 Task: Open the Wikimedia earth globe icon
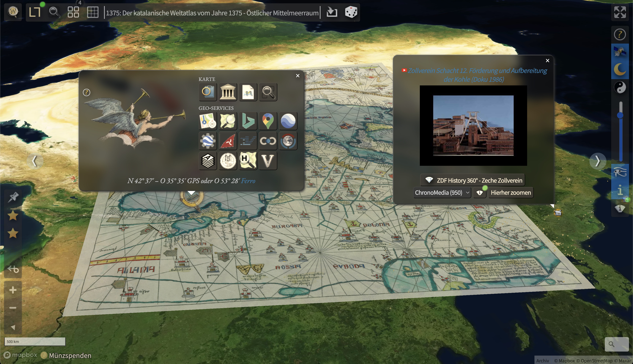288,141
